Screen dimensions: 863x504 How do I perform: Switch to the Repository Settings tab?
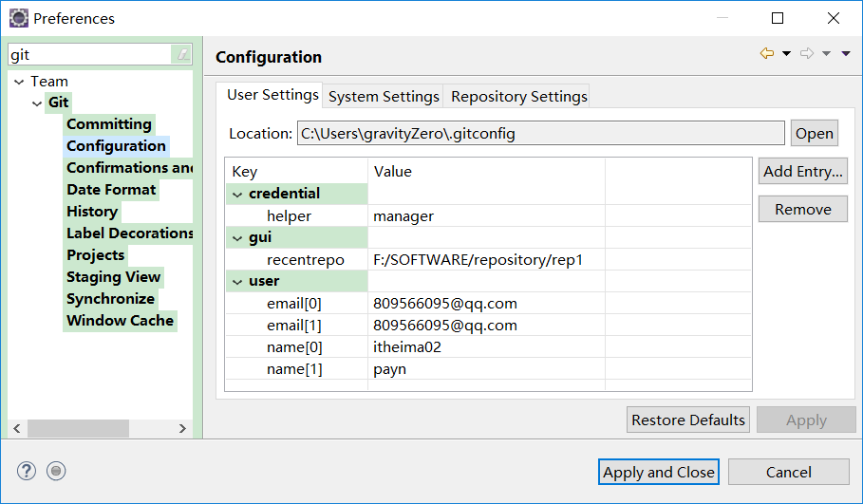518,97
